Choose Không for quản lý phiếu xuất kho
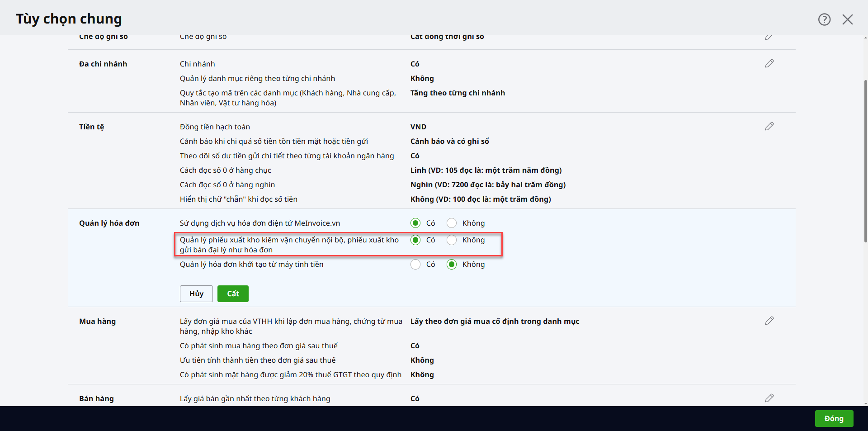The width and height of the screenshot is (868, 431). click(452, 240)
